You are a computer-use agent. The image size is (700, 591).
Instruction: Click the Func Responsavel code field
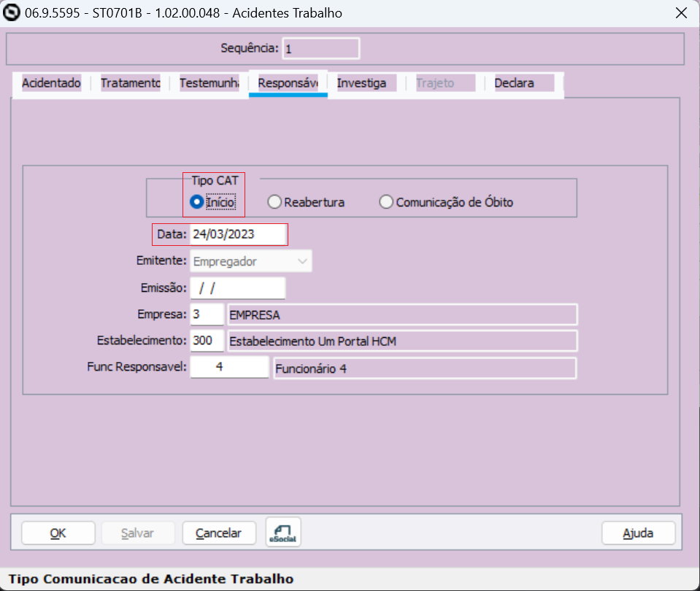(229, 367)
